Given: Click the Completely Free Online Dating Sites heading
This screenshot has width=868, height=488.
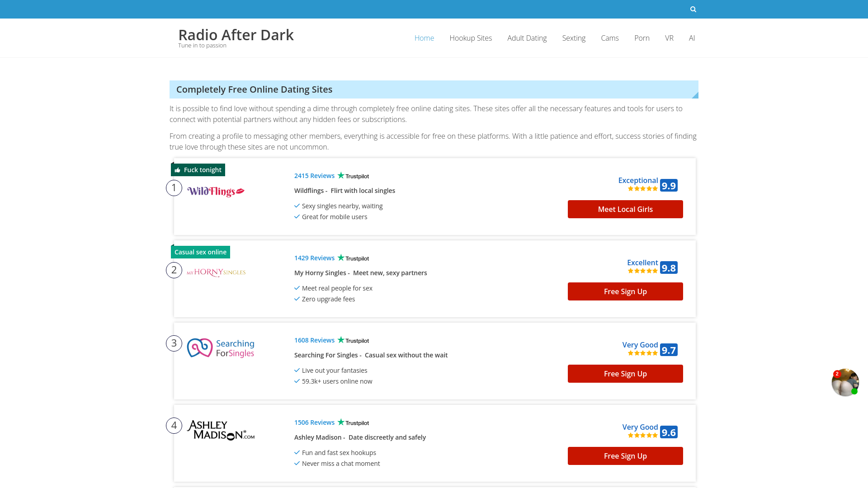Looking at the screenshot, I should coord(254,89).
